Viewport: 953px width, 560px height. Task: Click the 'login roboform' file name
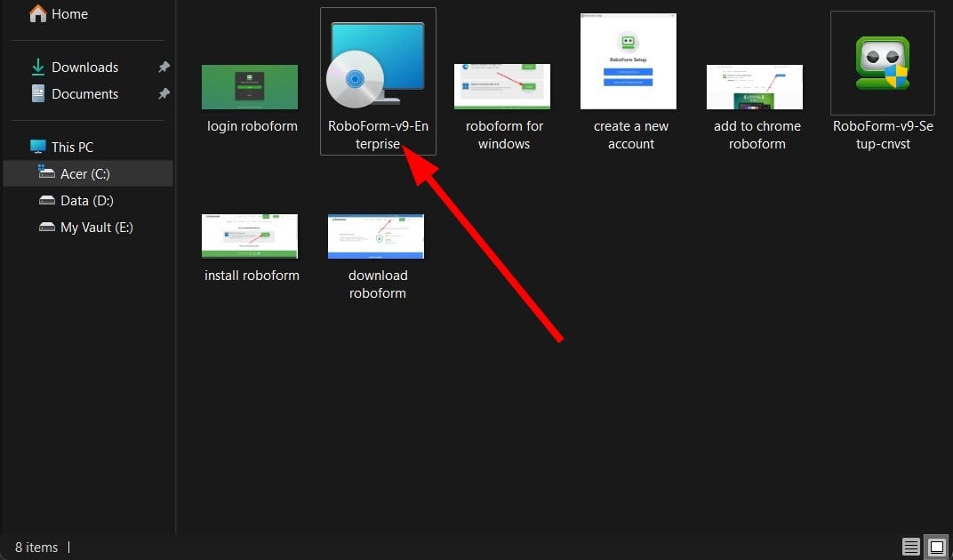pyautogui.click(x=252, y=126)
